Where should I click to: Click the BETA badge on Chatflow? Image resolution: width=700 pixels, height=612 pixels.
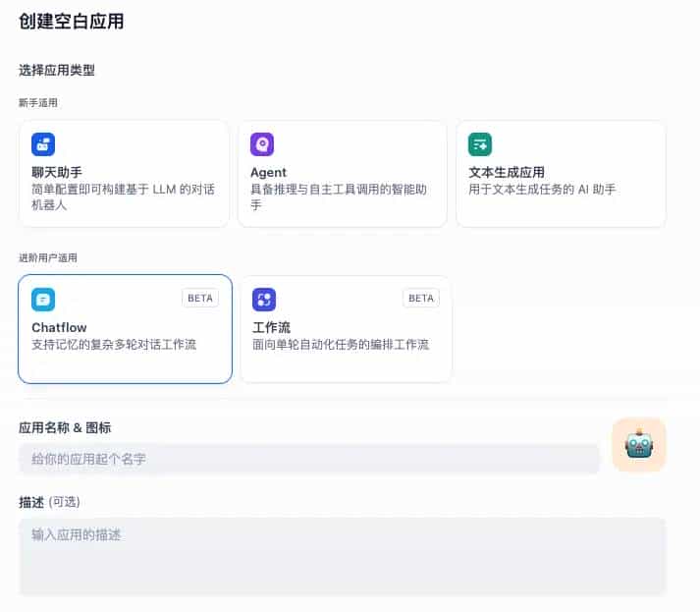point(200,298)
